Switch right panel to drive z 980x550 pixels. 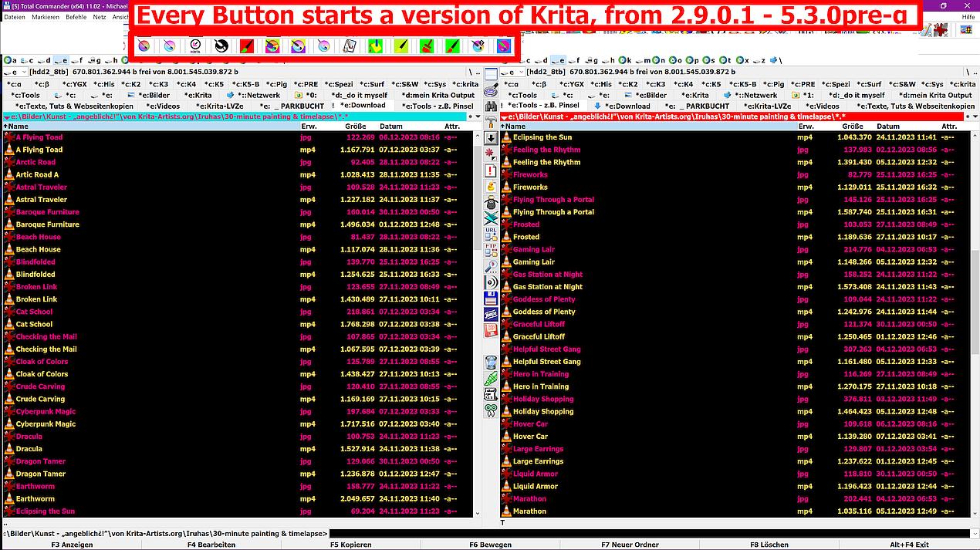(759, 60)
